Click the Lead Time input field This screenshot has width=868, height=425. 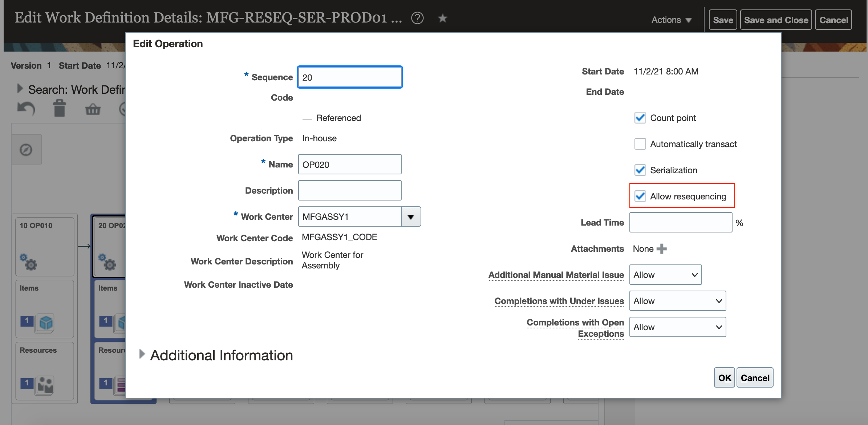pyautogui.click(x=680, y=223)
